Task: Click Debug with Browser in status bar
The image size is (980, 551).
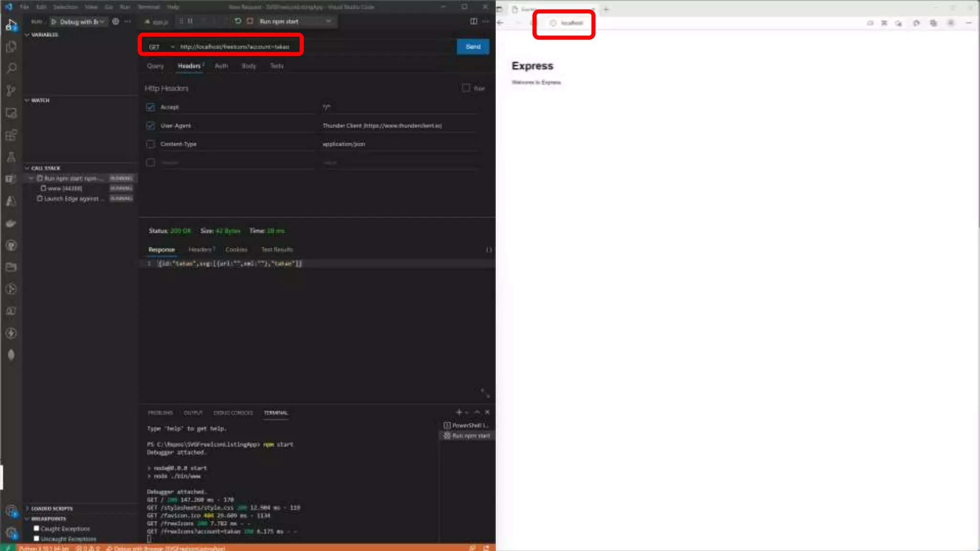Action: (x=166, y=548)
